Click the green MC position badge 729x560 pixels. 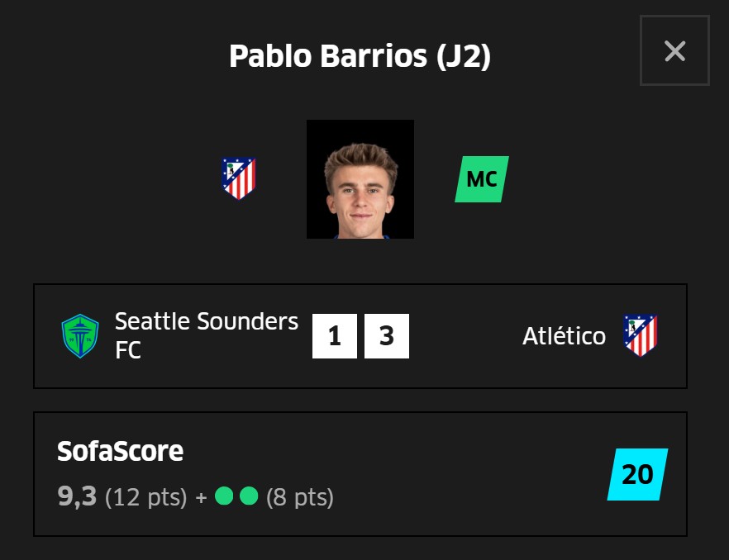point(481,178)
